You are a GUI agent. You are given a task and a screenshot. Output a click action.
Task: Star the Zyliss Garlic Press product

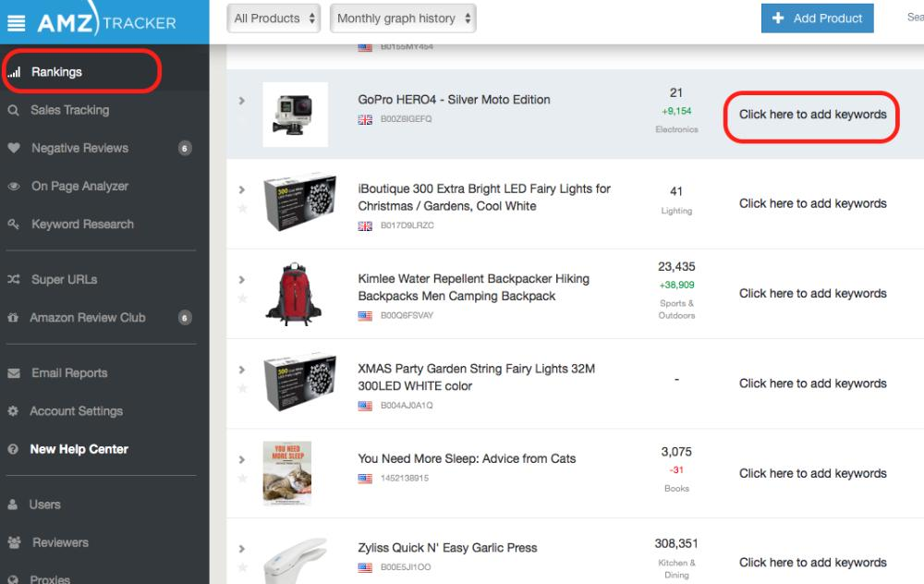coord(241,567)
